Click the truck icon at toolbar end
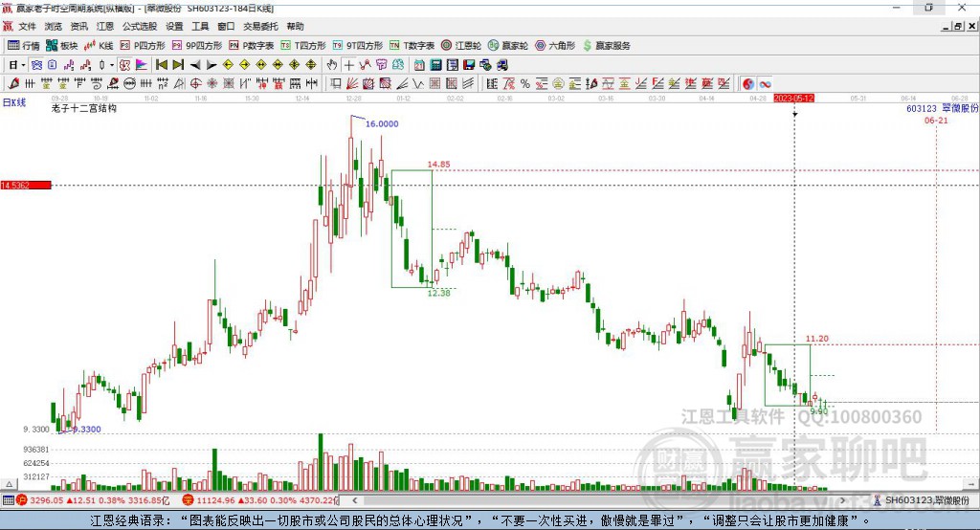 (x=502, y=65)
